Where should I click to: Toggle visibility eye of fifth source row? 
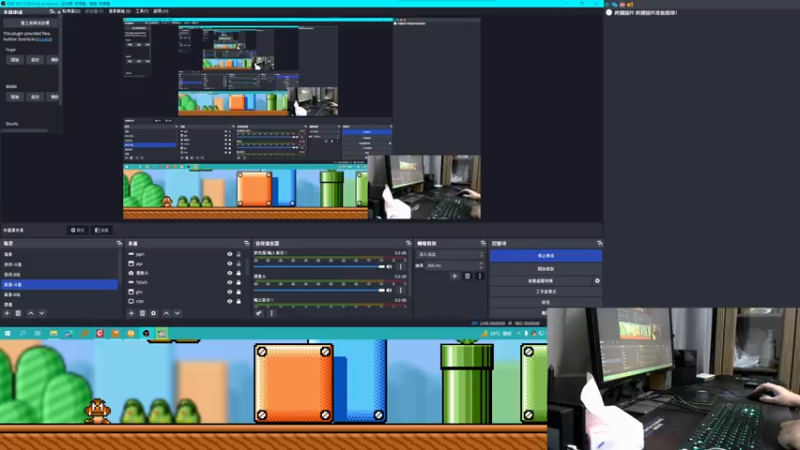point(230,292)
